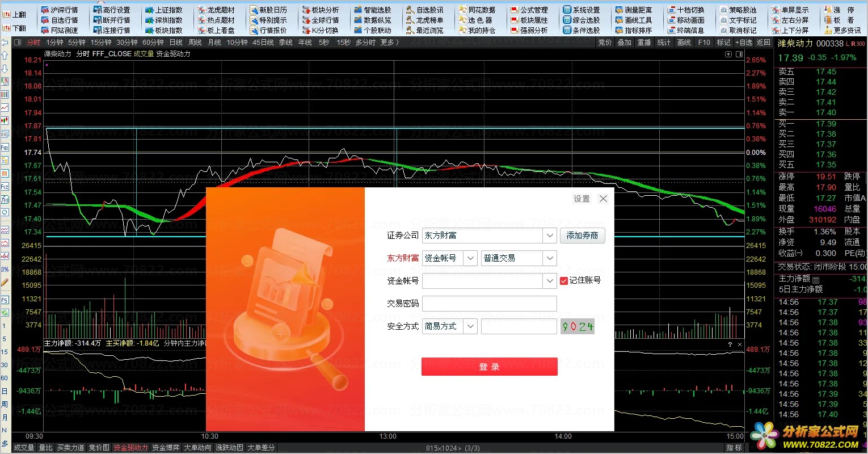The image size is (868, 454).
Task: Click 指标 button at bottom right
Action: tap(734, 448)
